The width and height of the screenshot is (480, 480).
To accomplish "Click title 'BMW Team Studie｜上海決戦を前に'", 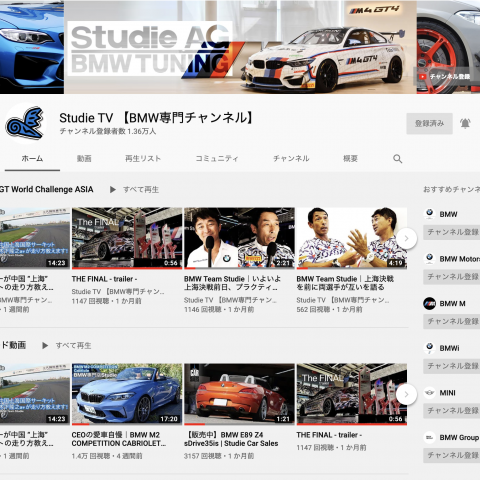I will pyautogui.click(x=345, y=283).
